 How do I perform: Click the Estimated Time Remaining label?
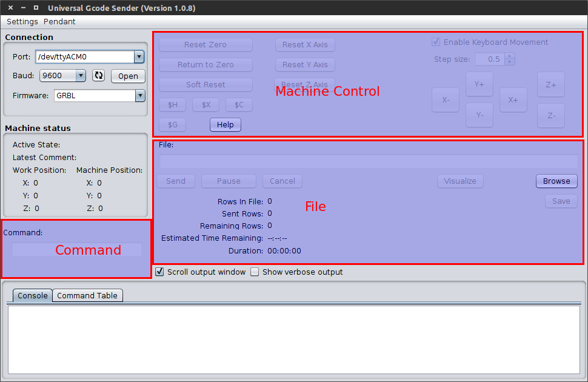212,238
